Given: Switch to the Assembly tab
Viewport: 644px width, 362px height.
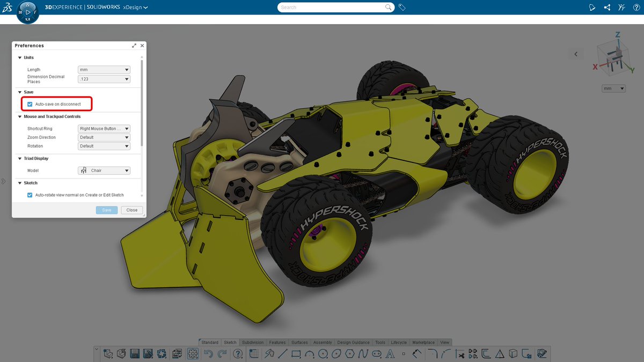Looking at the screenshot, I should [x=323, y=342].
